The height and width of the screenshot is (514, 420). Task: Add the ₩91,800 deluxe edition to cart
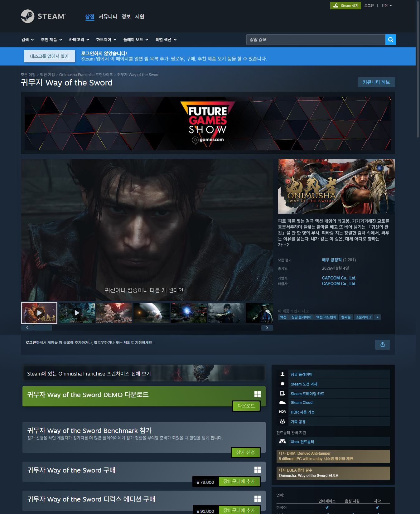(x=239, y=510)
